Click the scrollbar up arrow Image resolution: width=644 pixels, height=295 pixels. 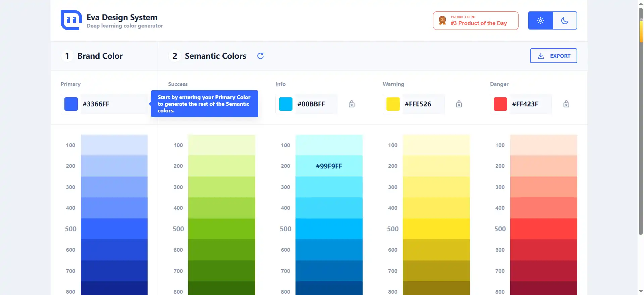coord(641,3)
